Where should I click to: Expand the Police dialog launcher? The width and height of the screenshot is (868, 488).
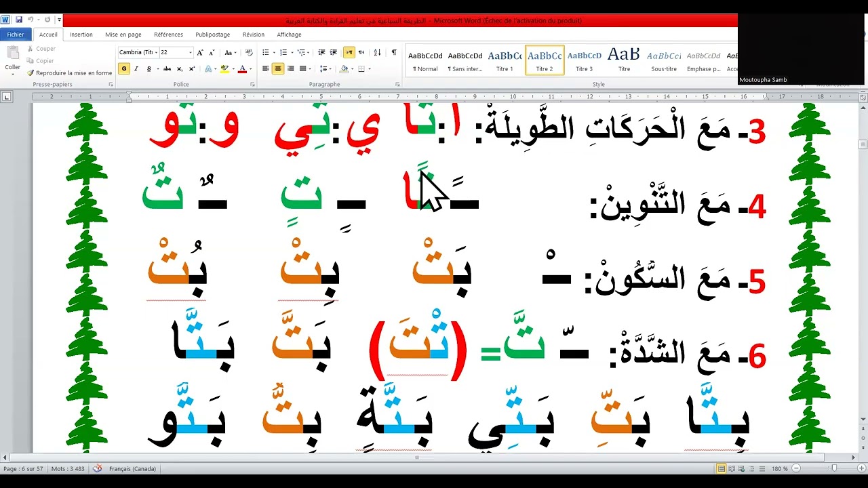click(252, 85)
